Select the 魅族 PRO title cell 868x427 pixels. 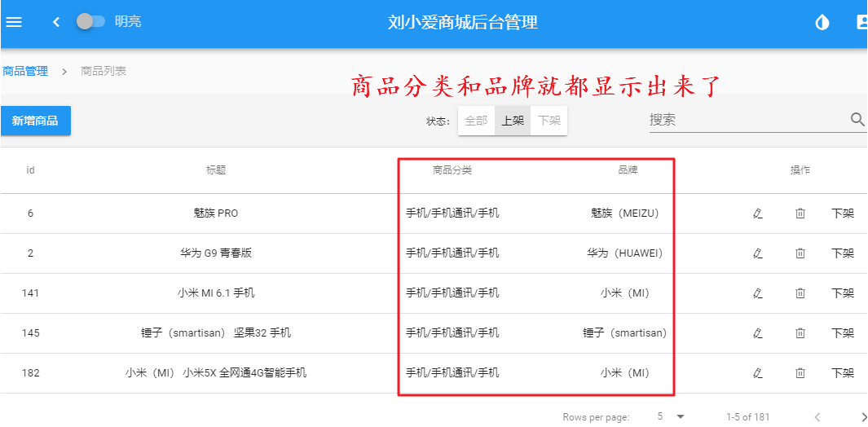(x=216, y=213)
